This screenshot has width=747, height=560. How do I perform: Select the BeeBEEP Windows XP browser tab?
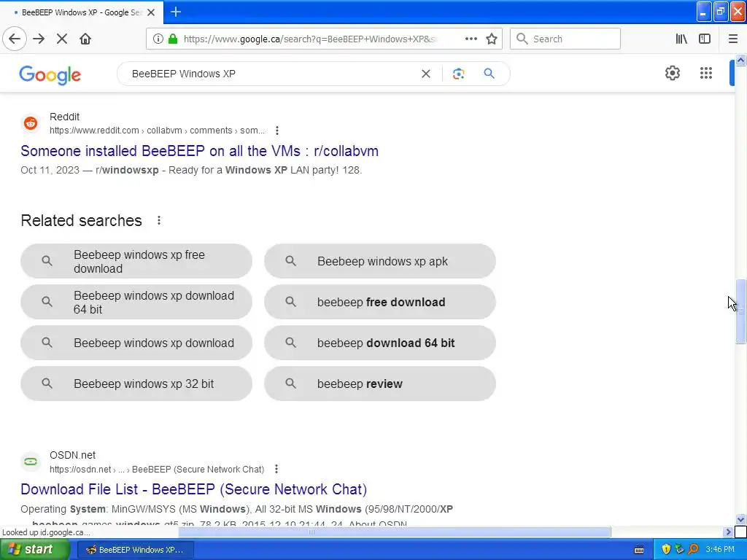[x=82, y=12]
